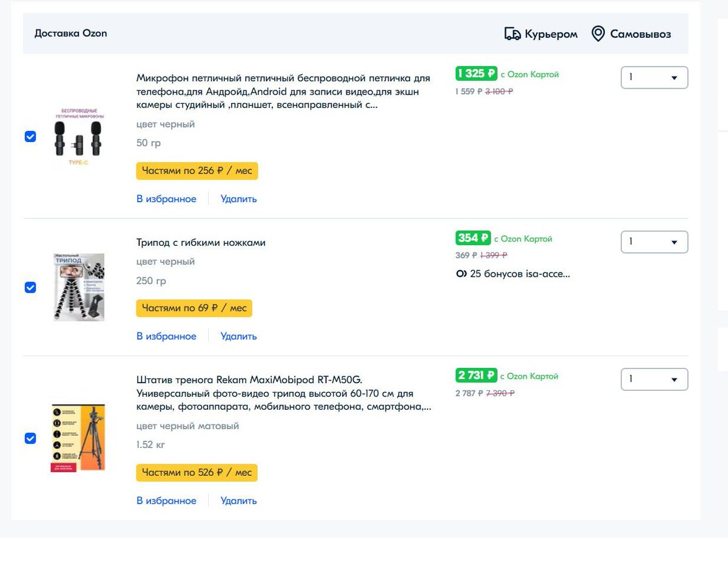Add the microphone to favorites

click(x=166, y=198)
